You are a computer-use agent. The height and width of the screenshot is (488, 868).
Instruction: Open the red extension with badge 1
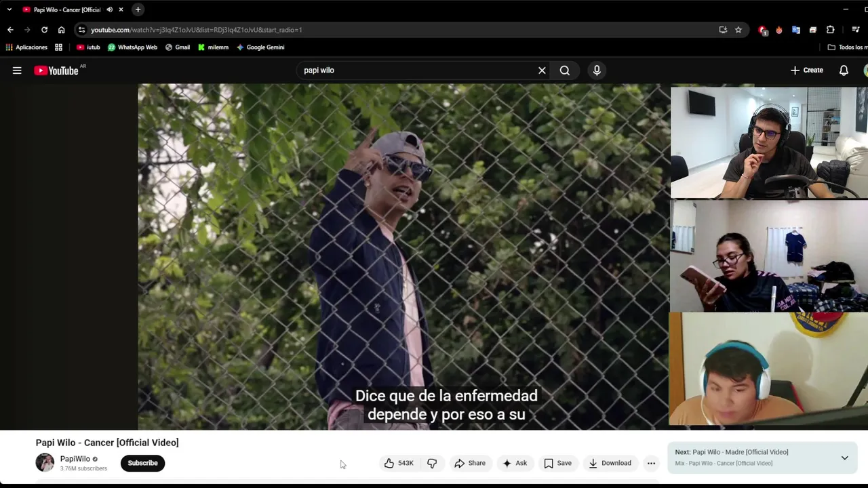coord(763,30)
